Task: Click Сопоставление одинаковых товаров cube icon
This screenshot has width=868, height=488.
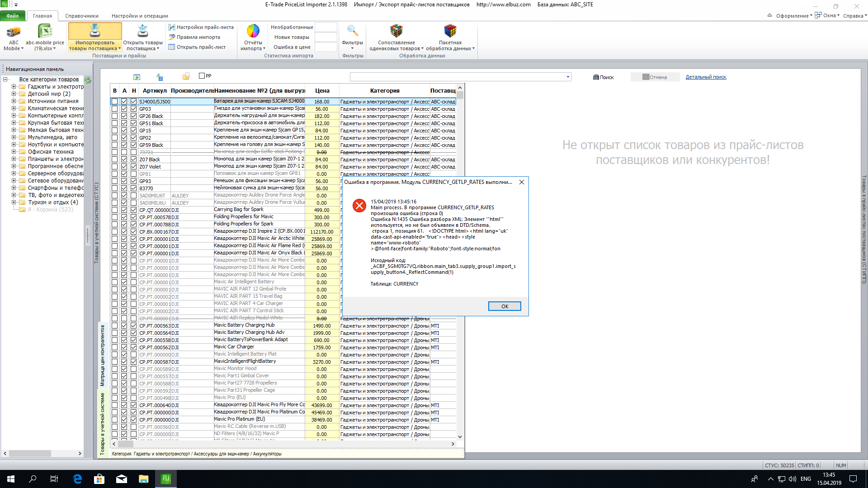Action: 396,31
